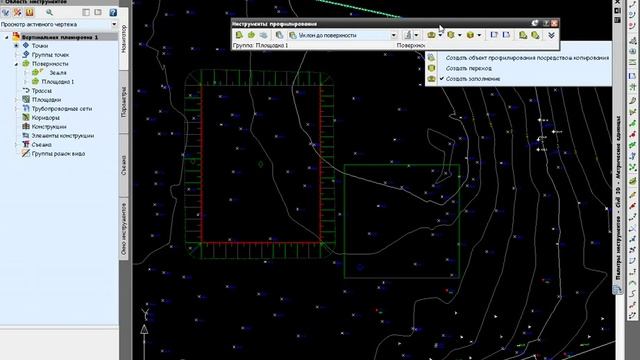Select 'Трубопроводные сети' in the tree
The image size is (640, 360).
(62, 109)
